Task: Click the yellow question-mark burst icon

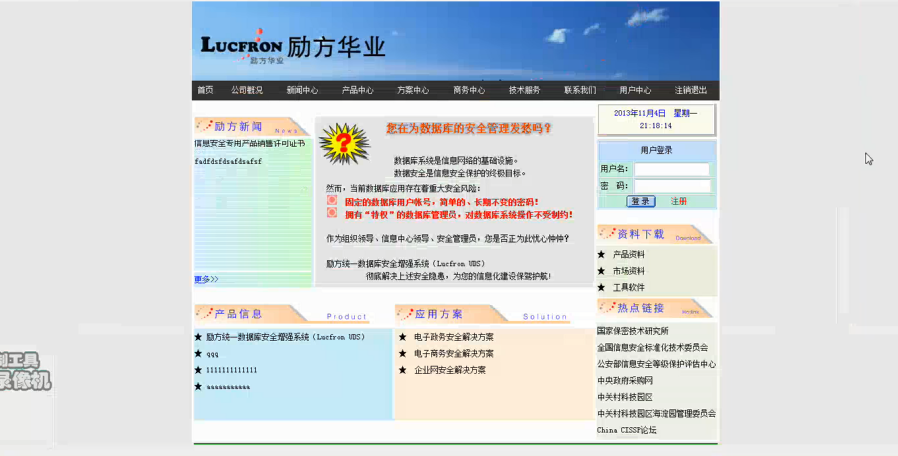Action: pos(344,143)
